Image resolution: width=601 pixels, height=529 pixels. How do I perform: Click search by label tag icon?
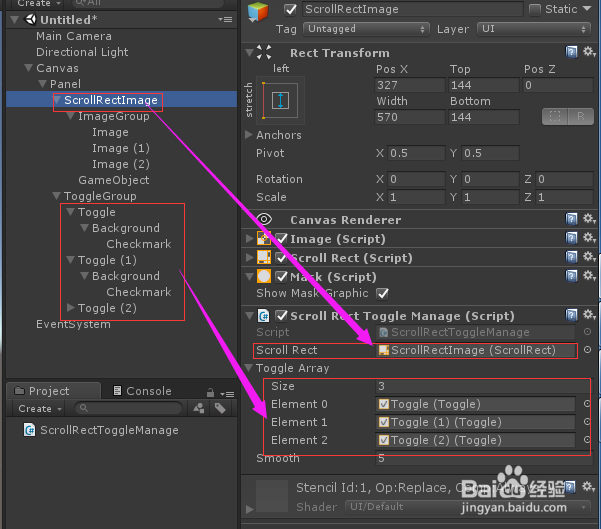pyautogui.click(x=220, y=408)
